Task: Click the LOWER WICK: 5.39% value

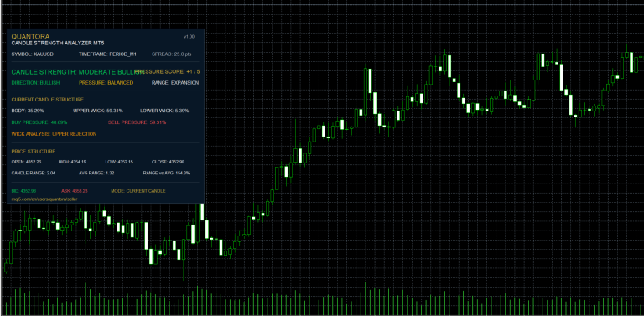Action: click(x=164, y=111)
